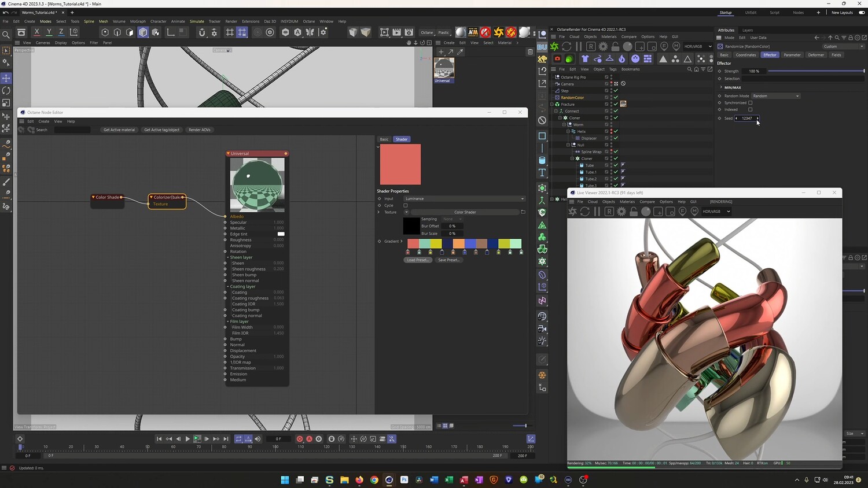Click the Record Active Objects button

tap(300, 439)
